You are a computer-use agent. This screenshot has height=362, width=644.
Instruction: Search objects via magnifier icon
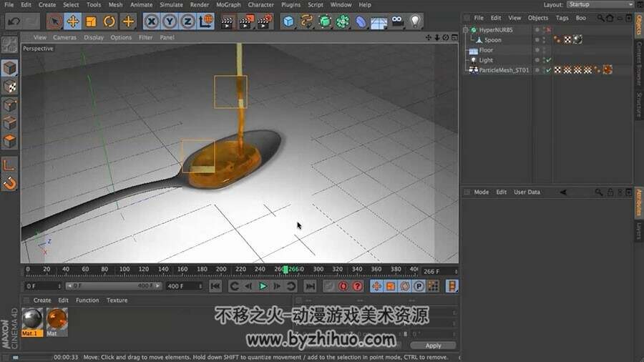tap(600, 18)
